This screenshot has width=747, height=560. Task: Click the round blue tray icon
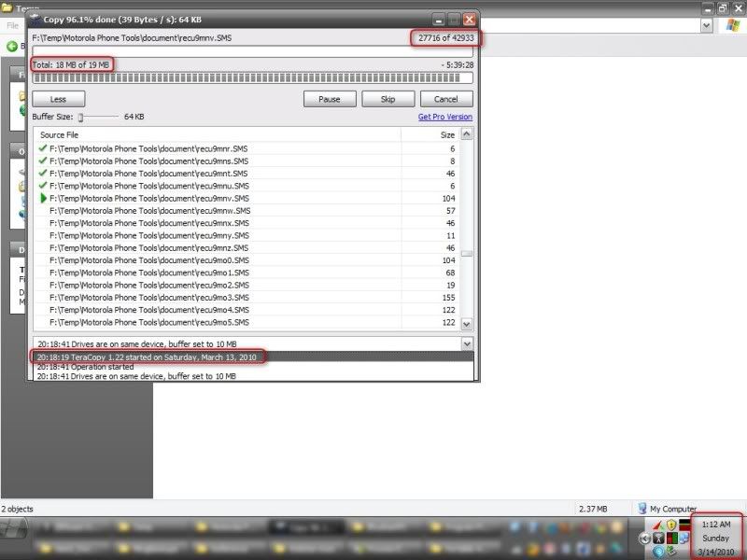(x=658, y=552)
